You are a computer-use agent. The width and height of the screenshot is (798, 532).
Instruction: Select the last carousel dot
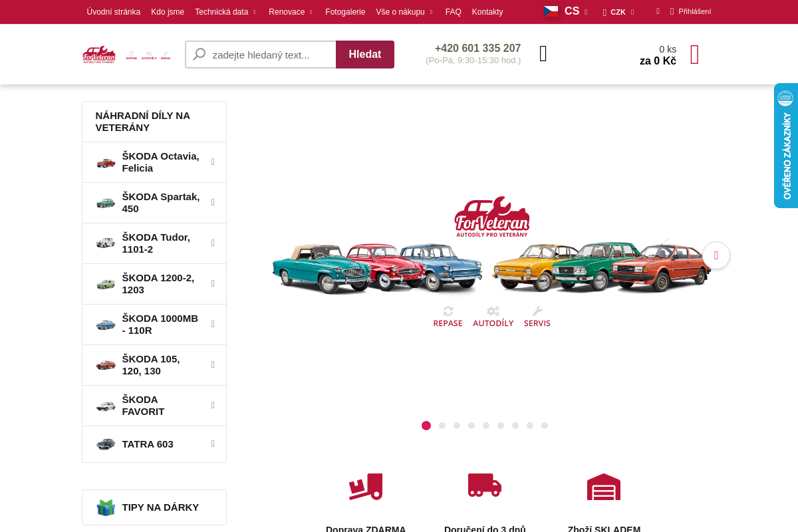tap(545, 426)
